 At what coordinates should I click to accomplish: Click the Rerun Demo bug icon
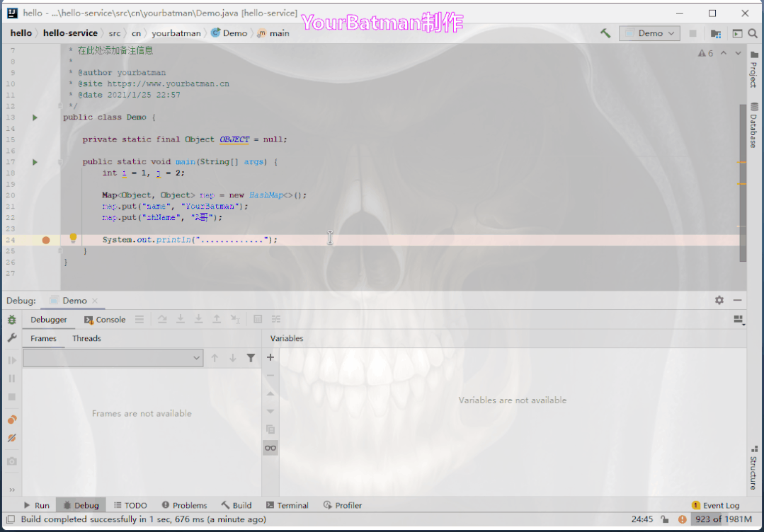pyautogui.click(x=12, y=320)
